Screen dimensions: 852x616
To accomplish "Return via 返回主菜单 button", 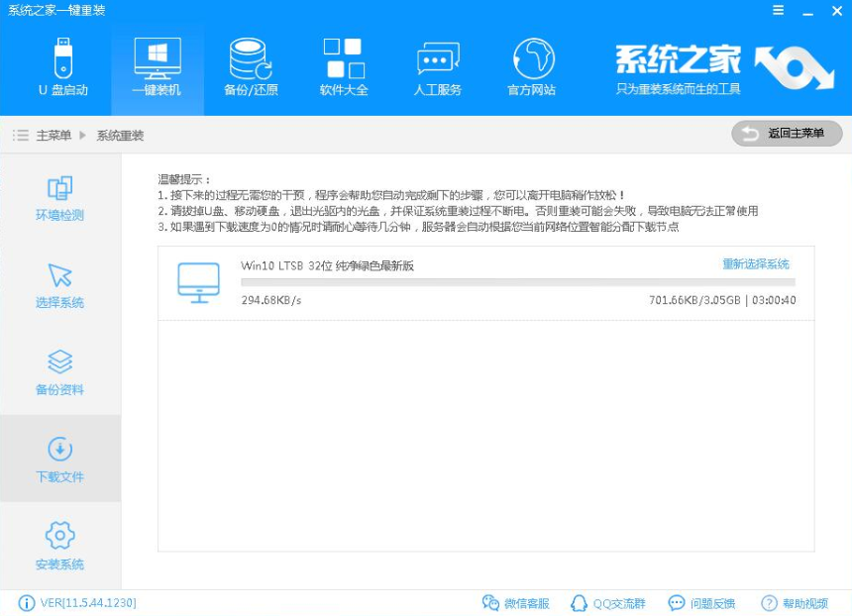I will (x=786, y=133).
